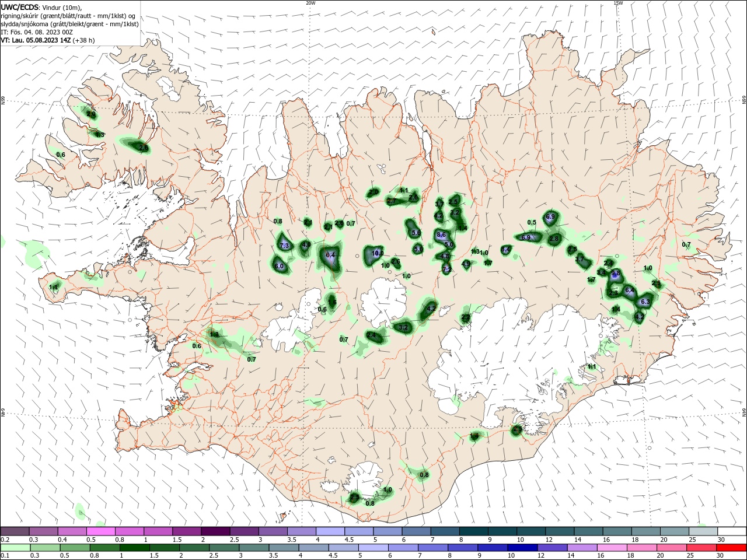Click the 2.2 precipitation value near the glacier
The width and height of the screenshot is (747, 560).
(466, 317)
